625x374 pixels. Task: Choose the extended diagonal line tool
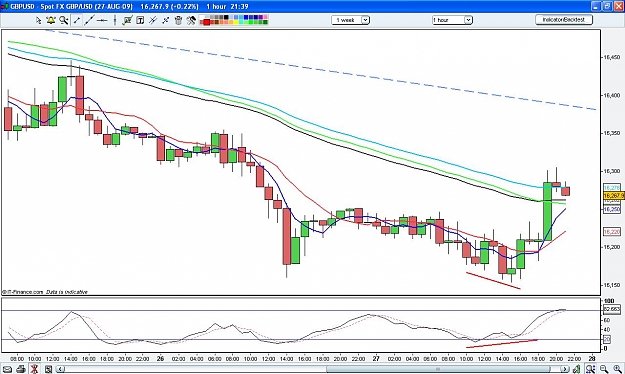coord(89,20)
